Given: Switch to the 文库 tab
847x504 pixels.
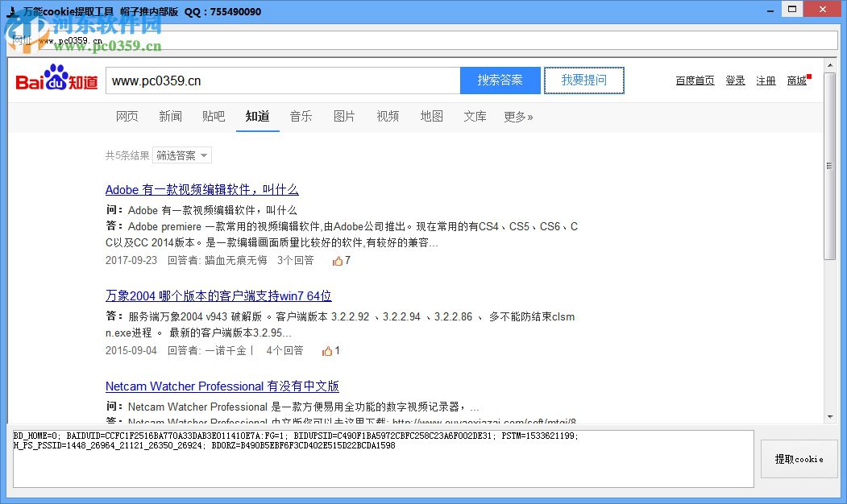Looking at the screenshot, I should [x=475, y=117].
